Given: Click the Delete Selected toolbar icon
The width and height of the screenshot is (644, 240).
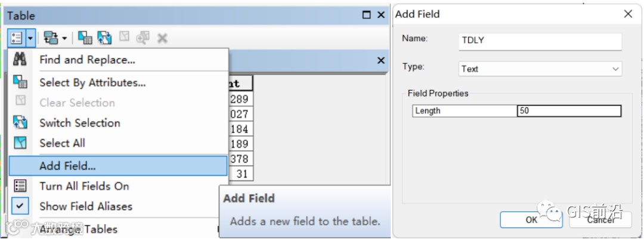Looking at the screenshot, I should click(162, 38).
